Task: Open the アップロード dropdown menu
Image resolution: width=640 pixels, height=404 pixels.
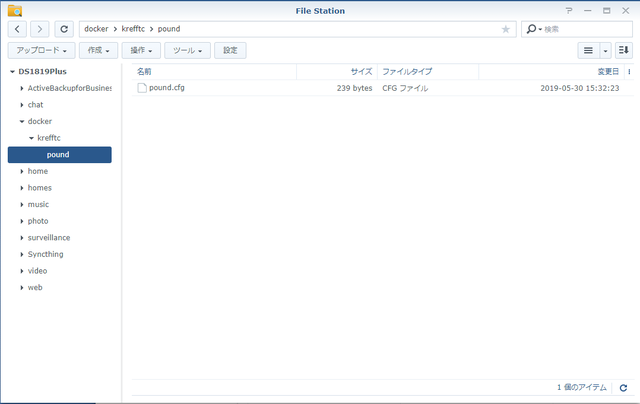Action: 41,50
